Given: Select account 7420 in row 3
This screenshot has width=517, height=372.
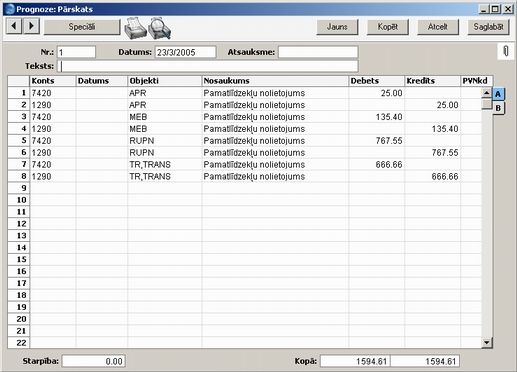Looking at the screenshot, I should 41,117.
